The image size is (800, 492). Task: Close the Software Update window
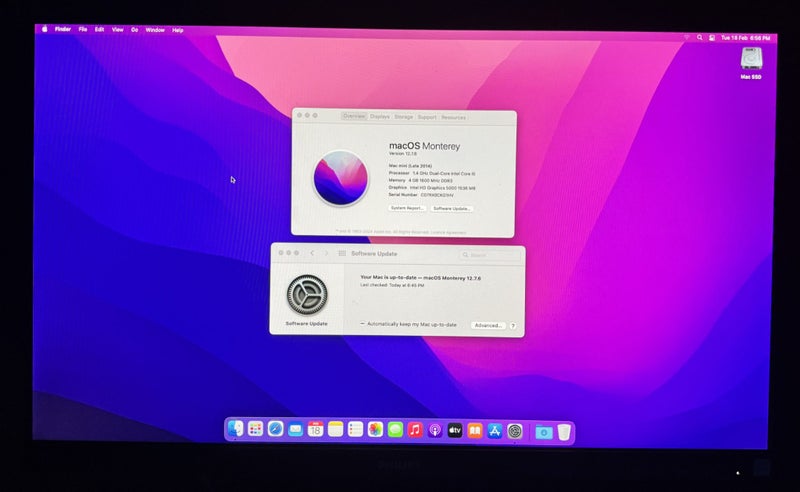tap(281, 253)
